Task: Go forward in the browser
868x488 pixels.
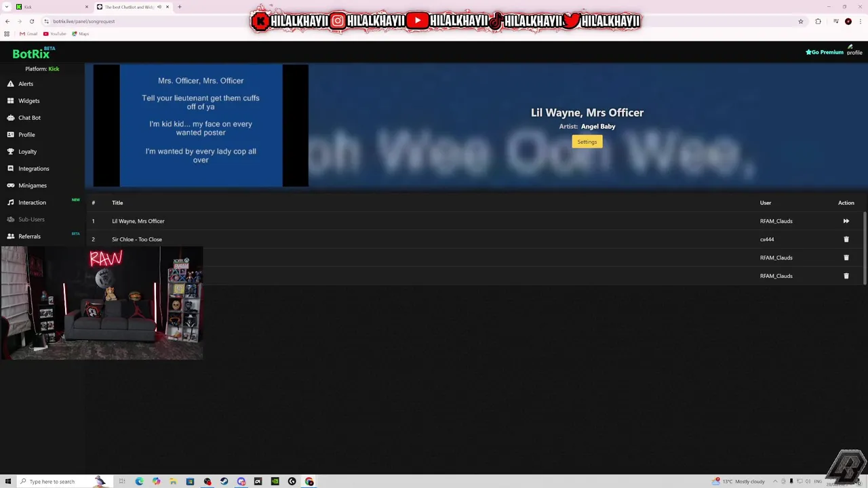Action: coord(19,21)
